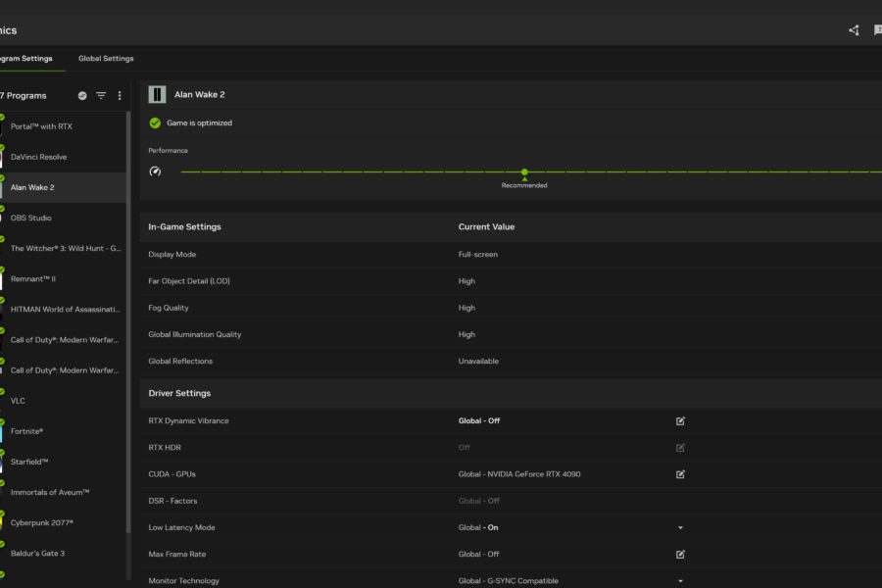
Task: Open the filter list icon beside Programs
Action: tap(101, 96)
